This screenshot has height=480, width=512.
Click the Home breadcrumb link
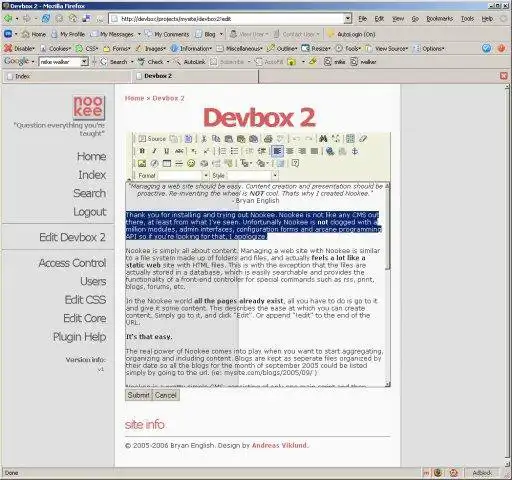pos(134,98)
